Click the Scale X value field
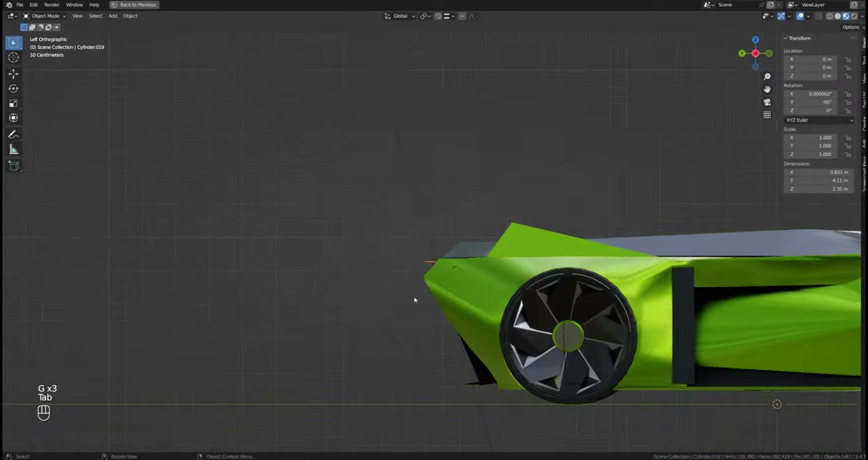The image size is (868, 460). [810, 138]
